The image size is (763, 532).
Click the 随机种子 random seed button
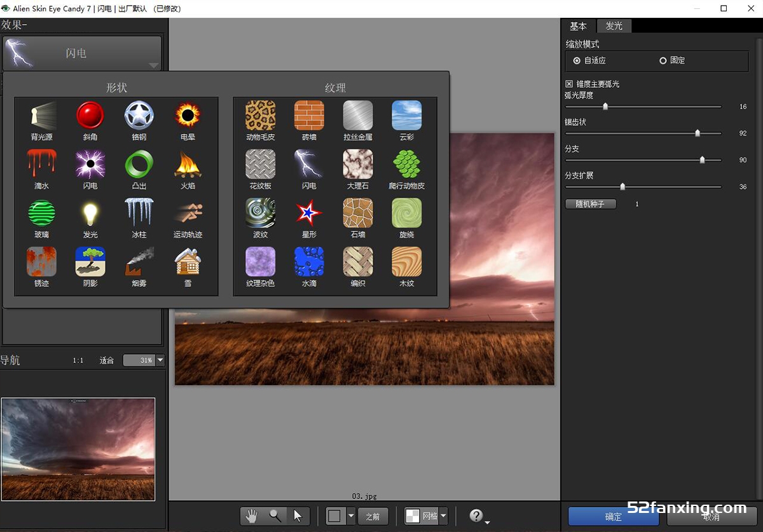(590, 204)
